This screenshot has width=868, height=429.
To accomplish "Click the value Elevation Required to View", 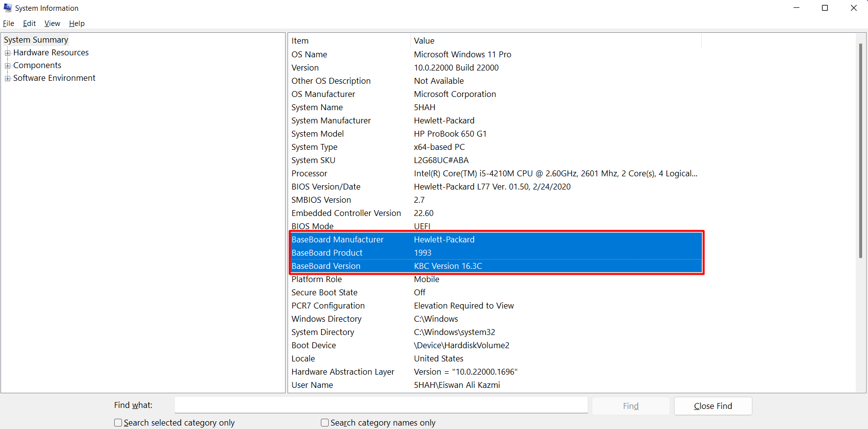I will click(x=464, y=306).
